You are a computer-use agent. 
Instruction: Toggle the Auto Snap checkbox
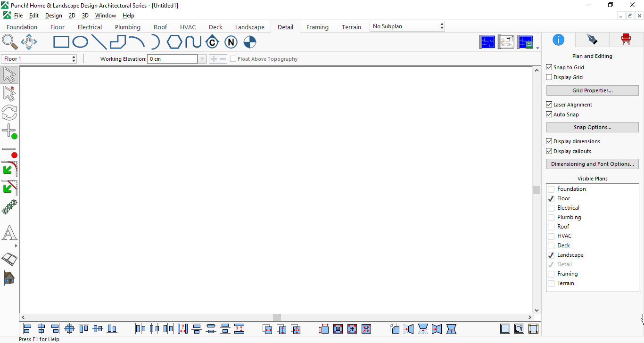549,114
